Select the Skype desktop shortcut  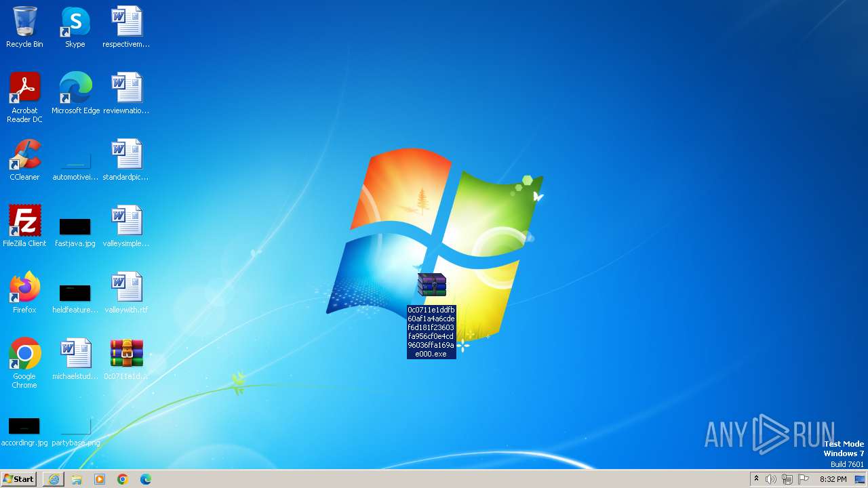[x=75, y=27]
